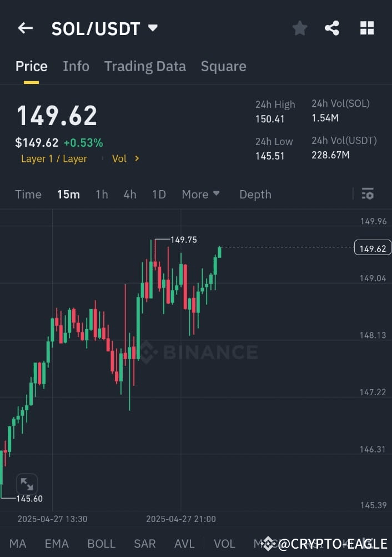Viewport: 392px width, 557px height.
Task: Tap the current price label 149.62
Action: (372, 248)
